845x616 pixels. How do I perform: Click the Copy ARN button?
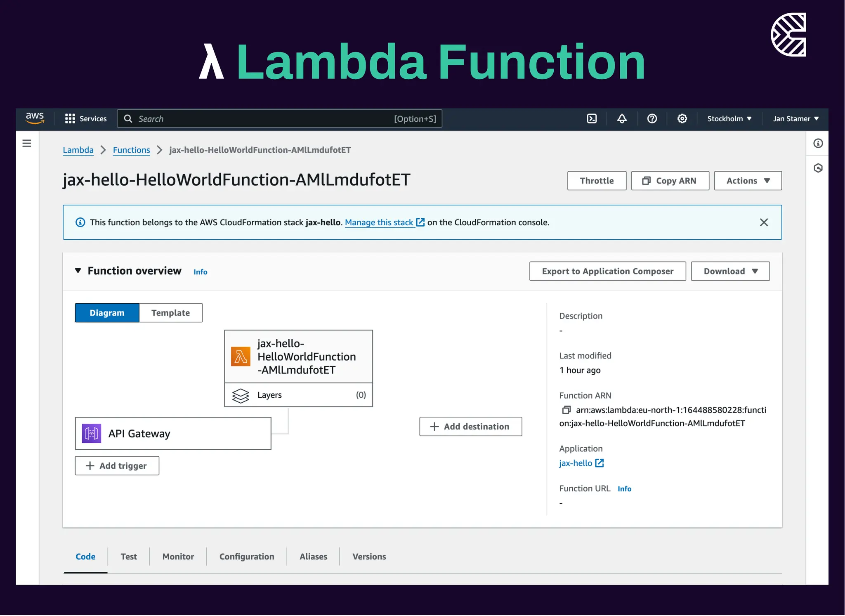(x=670, y=181)
